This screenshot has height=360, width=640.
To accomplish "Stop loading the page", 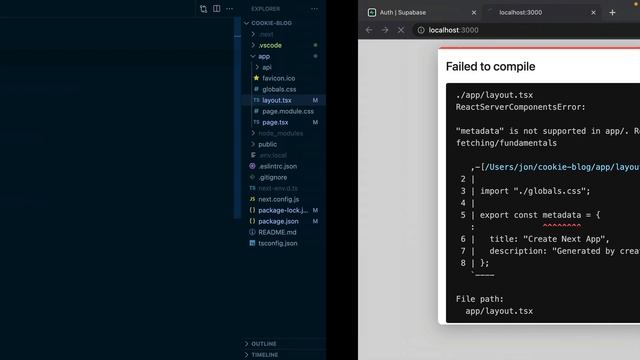I will point(401,30).
